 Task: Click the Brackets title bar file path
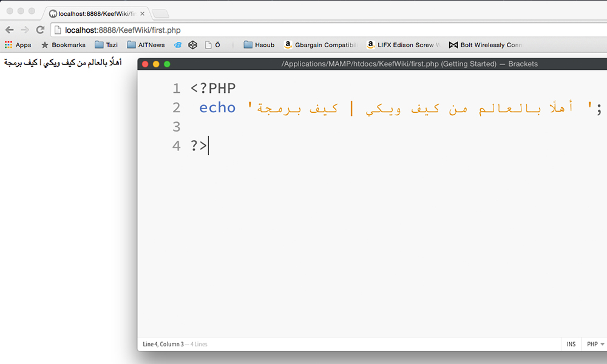click(409, 64)
